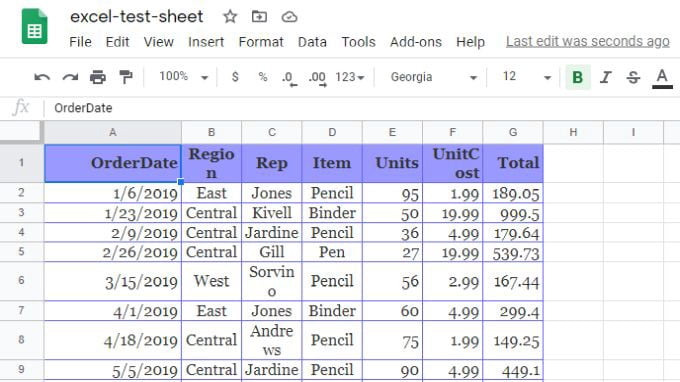Select row 1 header
The image size is (680, 382).
click(22, 163)
